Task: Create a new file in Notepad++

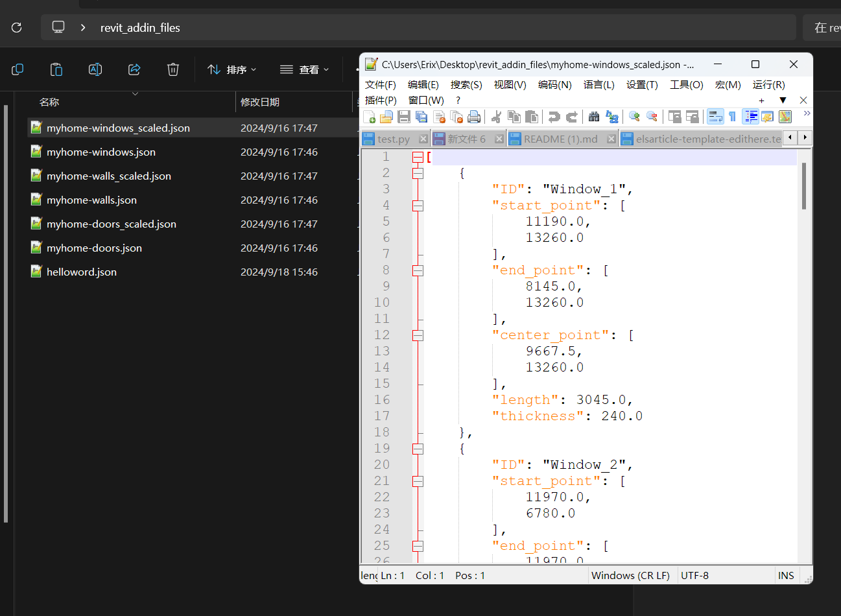Action: (369, 117)
